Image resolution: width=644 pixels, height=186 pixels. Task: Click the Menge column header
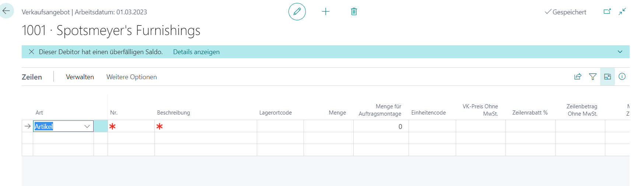337,113
